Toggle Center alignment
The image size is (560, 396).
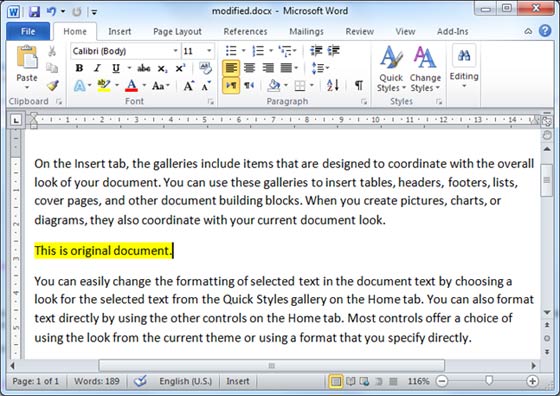tap(250, 68)
